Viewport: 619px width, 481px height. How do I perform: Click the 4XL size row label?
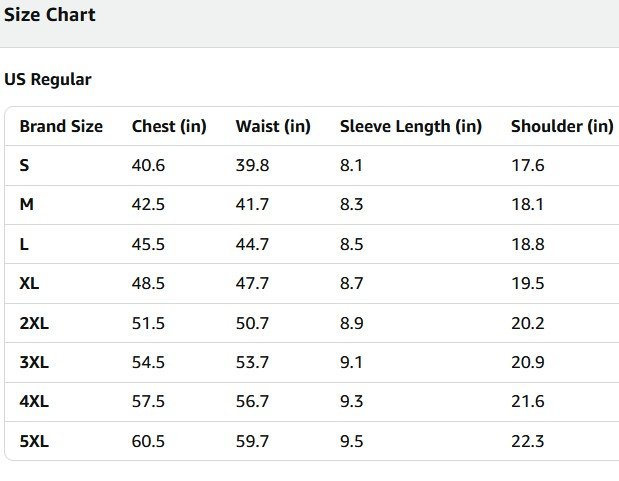[x=34, y=402]
